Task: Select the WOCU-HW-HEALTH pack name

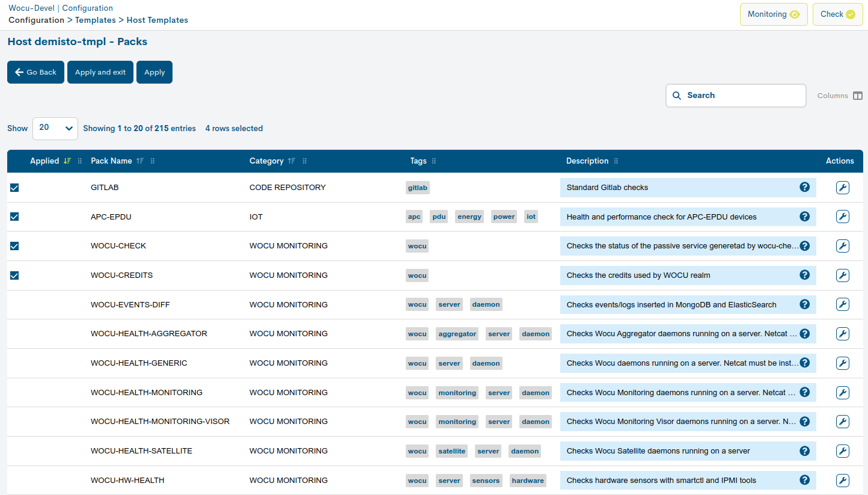Action: pyautogui.click(x=127, y=480)
